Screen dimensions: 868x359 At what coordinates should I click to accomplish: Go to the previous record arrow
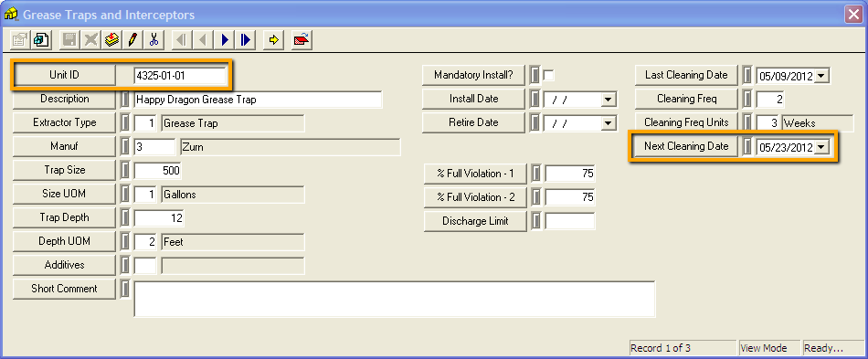click(x=203, y=40)
